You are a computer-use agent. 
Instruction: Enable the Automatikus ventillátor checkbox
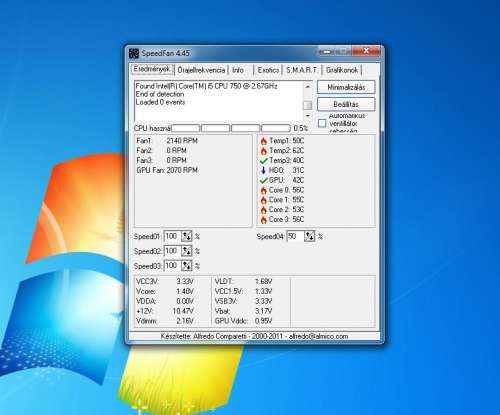click(322, 123)
